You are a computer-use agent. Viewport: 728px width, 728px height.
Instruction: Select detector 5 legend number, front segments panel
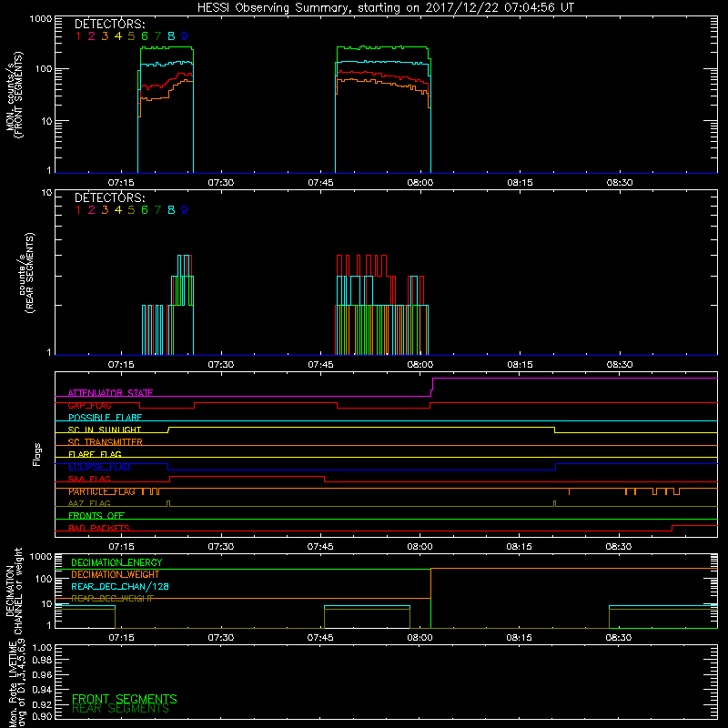pos(131,36)
